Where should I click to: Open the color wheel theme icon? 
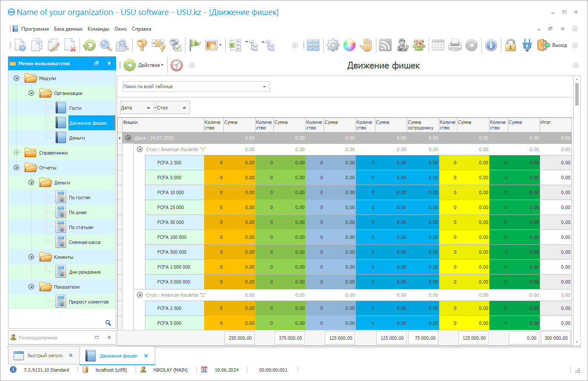pos(349,45)
